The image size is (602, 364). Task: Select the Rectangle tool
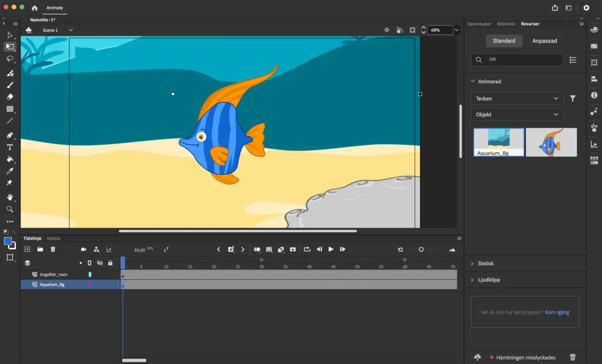click(x=10, y=109)
